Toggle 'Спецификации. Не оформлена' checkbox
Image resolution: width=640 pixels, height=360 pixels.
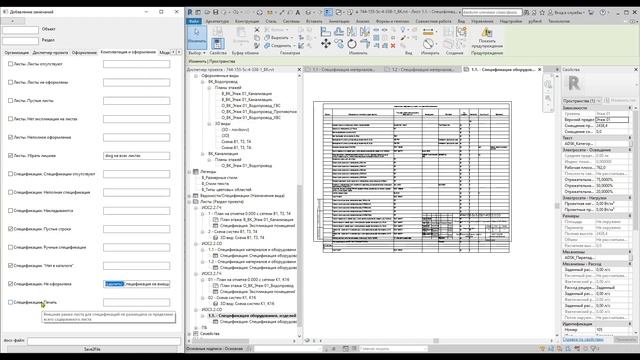(x=10, y=284)
